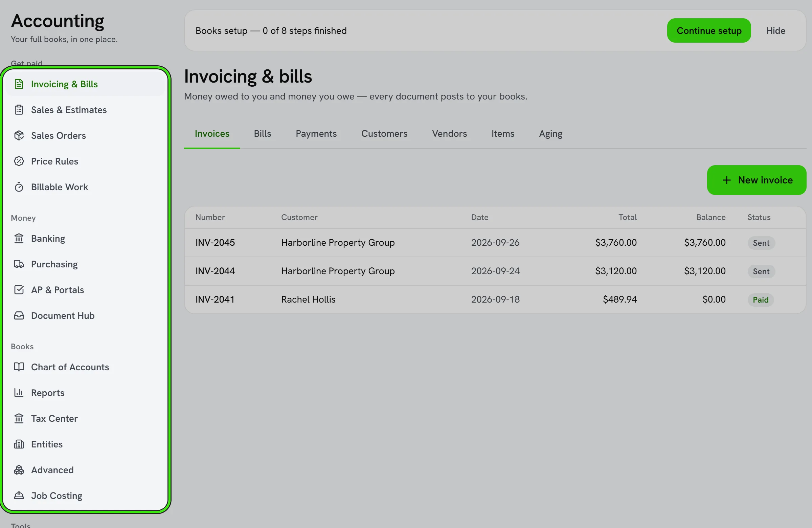Switch to the Bills tab
The height and width of the screenshot is (528, 812).
click(x=262, y=133)
